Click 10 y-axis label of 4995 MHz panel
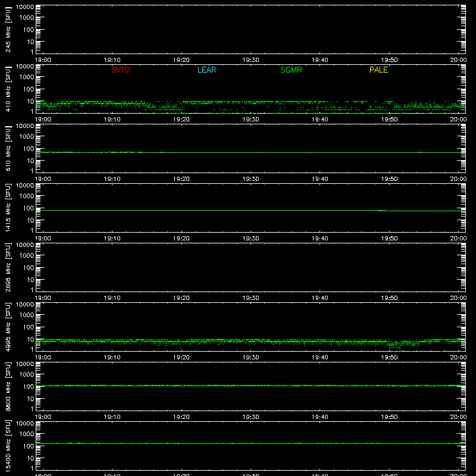Image resolution: width=476 pixels, height=476 pixels. (30, 339)
